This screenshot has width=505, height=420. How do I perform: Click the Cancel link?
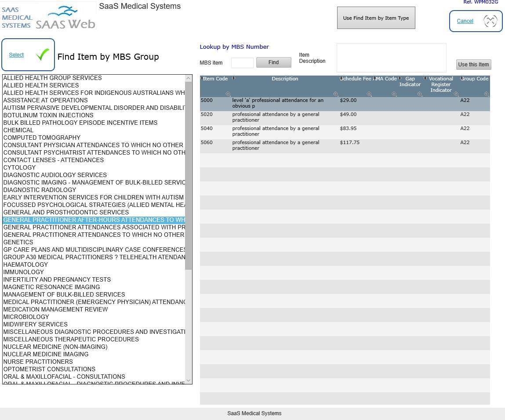(465, 21)
